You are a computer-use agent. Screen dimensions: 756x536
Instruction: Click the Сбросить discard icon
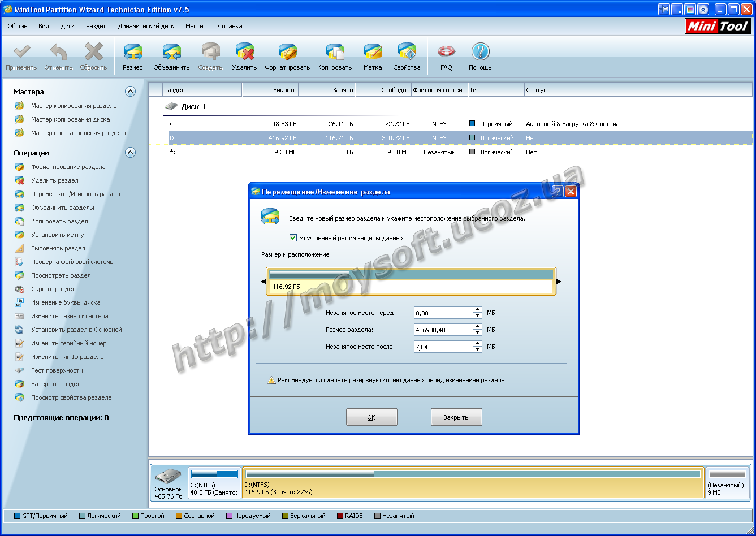click(x=93, y=52)
